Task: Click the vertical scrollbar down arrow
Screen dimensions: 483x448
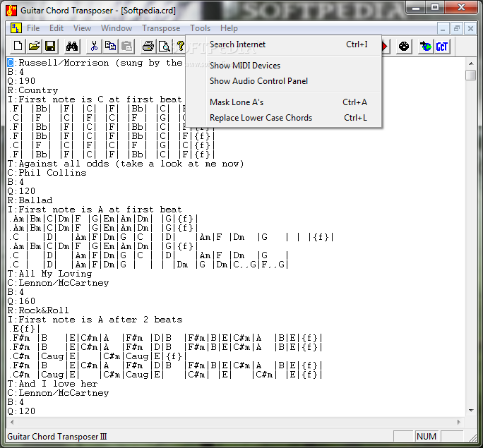Action: [471, 410]
